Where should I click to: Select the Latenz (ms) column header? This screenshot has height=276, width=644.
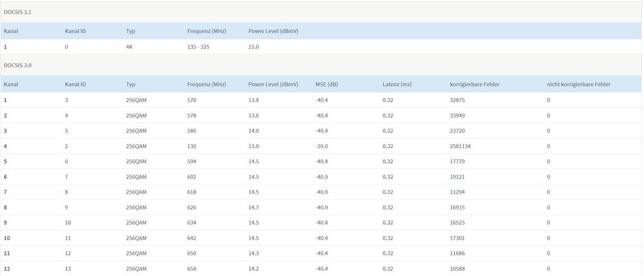397,85
